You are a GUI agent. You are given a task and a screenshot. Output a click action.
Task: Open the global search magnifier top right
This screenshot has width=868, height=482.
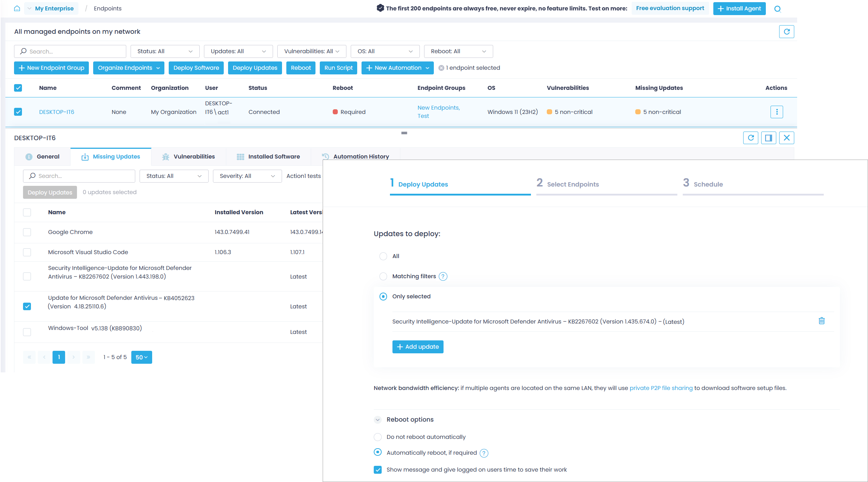pyautogui.click(x=777, y=8)
